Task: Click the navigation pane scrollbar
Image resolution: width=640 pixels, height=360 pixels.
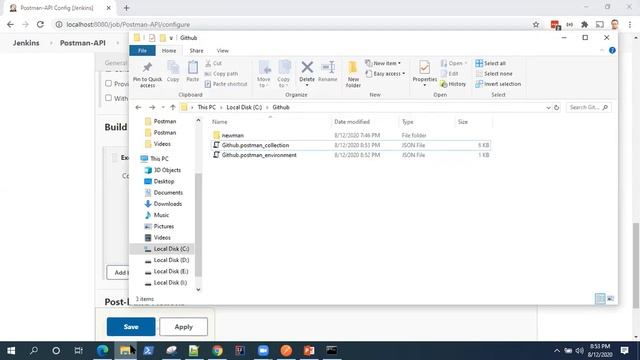Action: pyautogui.click(x=198, y=224)
